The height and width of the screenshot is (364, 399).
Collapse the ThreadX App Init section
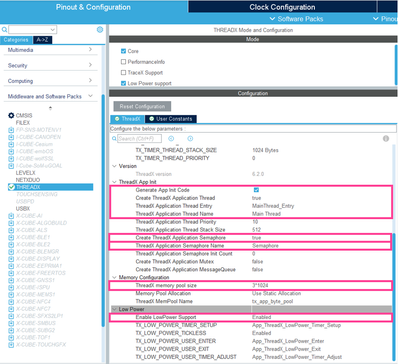pos(114,182)
